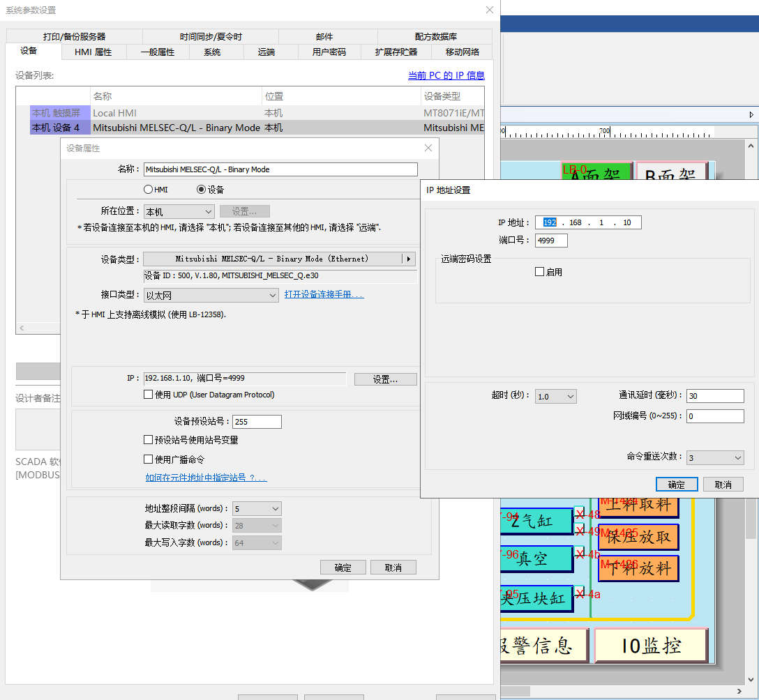Open the 当前 PC 的 IP 信息 link
This screenshot has height=700, width=759.
coord(446,75)
